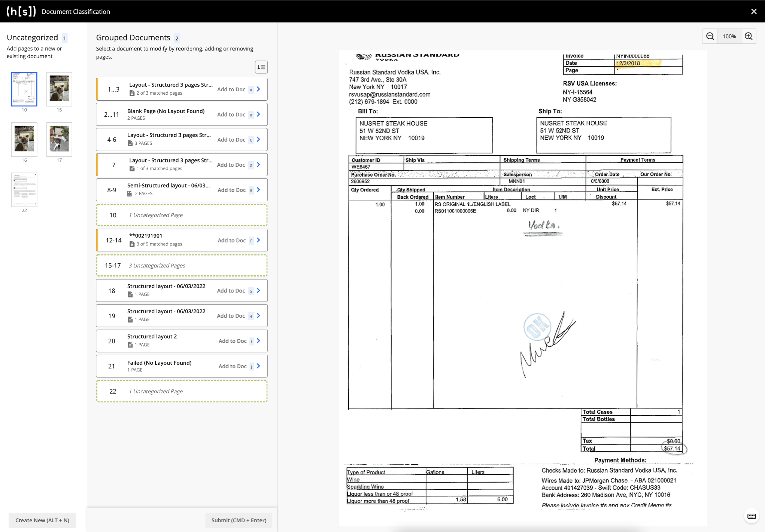Click page icon beside '3 of 9 matched pages'

pos(132,244)
